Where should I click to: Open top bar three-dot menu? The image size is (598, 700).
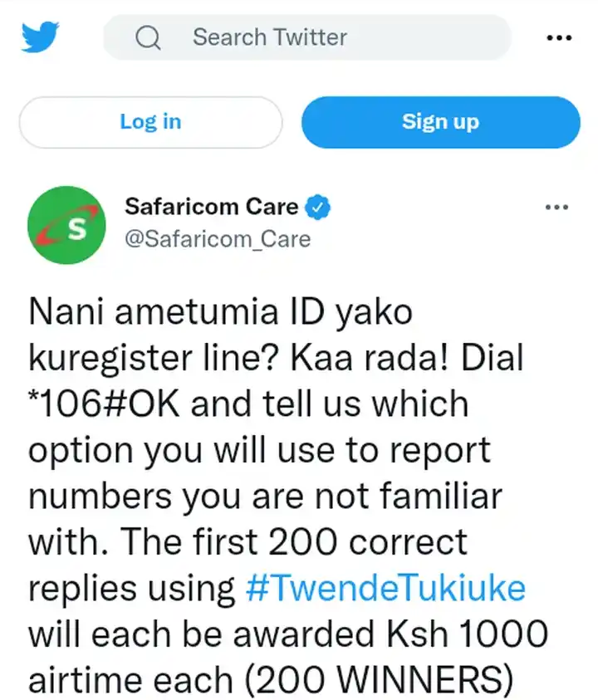(559, 38)
